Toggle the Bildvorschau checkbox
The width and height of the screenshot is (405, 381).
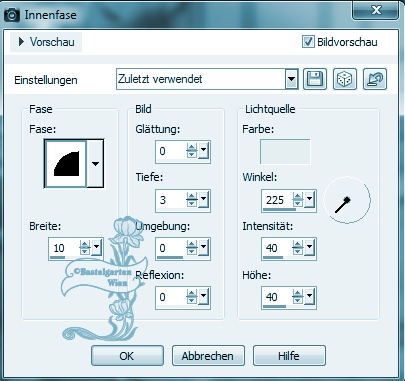click(308, 42)
